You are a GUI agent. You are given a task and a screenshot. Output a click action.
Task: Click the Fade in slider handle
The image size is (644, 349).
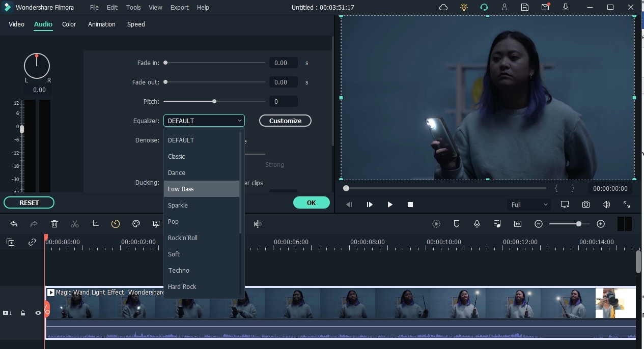coord(165,63)
